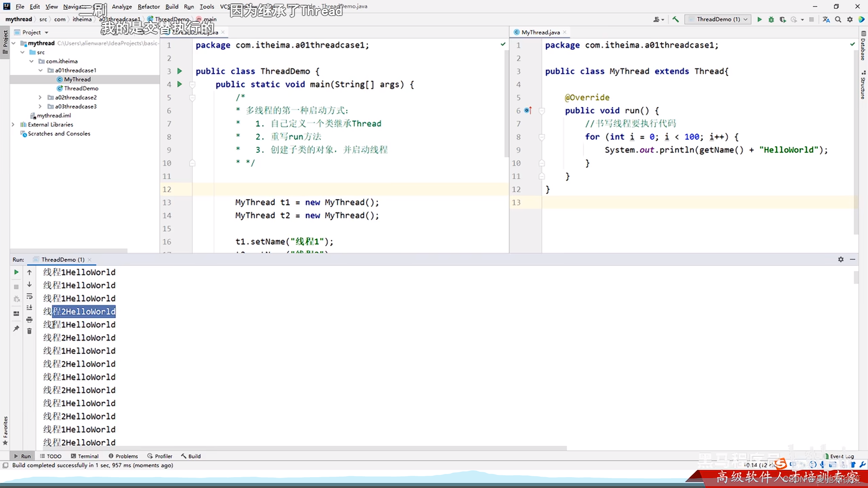Expand External Libraries in project tree
868x488 pixels.
[13, 124]
